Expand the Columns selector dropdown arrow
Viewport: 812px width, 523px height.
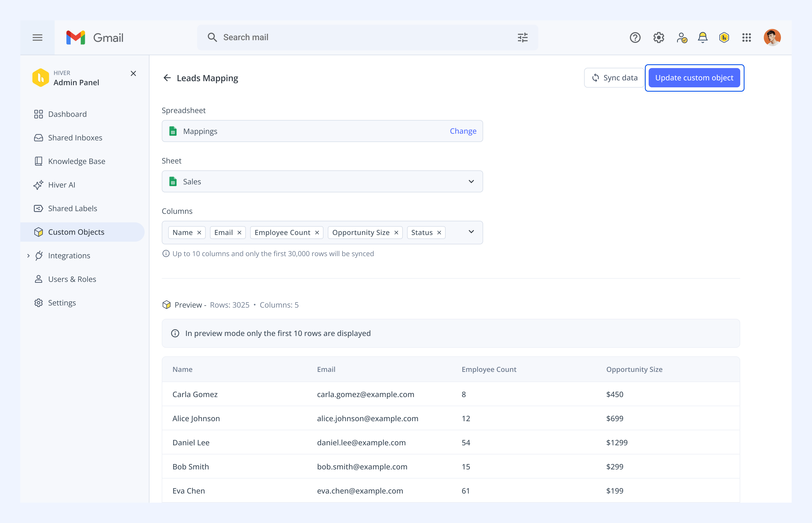tap(471, 231)
